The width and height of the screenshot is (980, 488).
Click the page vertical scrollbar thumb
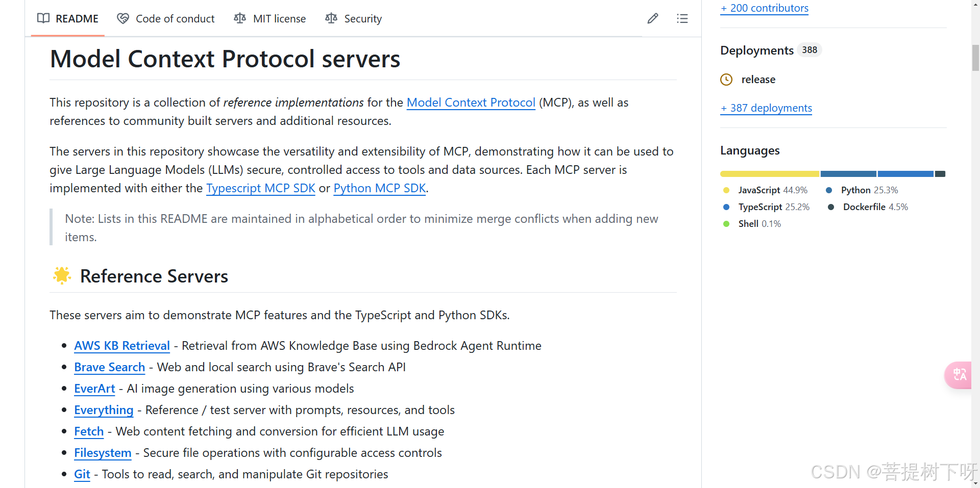(x=975, y=58)
